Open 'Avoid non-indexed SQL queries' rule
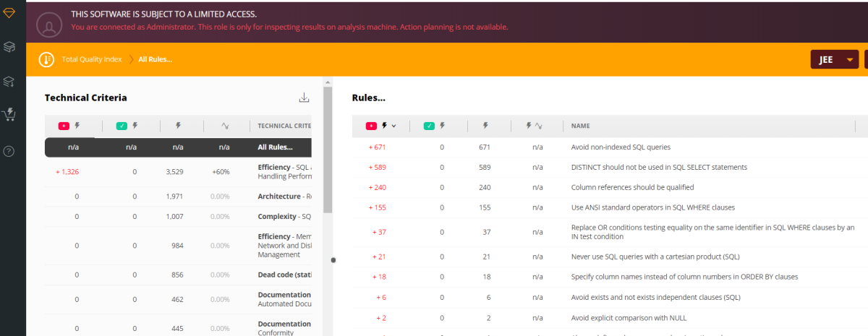 click(620, 147)
